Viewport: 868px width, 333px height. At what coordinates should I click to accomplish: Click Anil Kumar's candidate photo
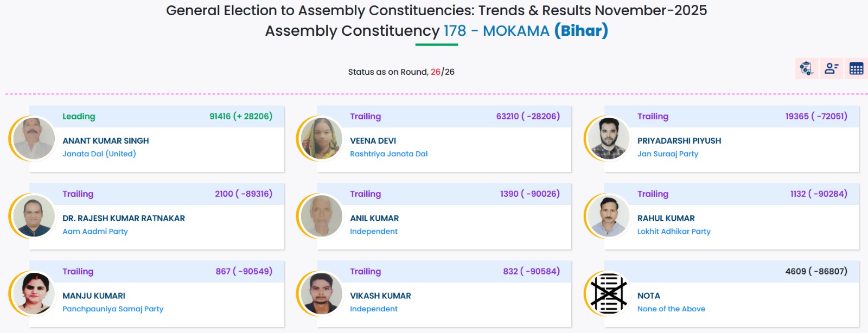click(x=321, y=216)
